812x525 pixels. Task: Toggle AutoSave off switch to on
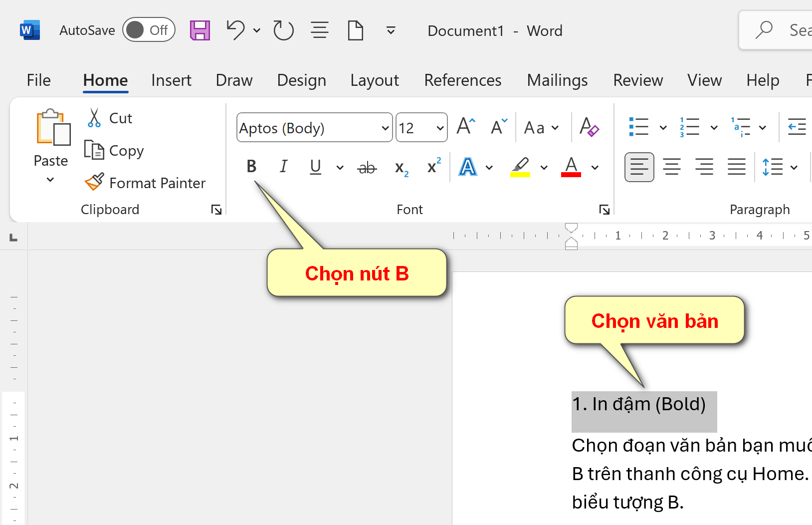point(149,30)
